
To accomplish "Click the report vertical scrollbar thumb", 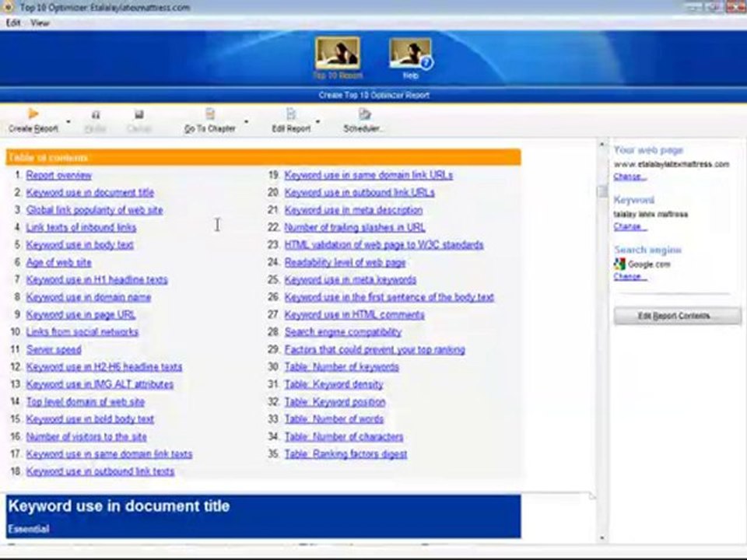I will pyautogui.click(x=602, y=191).
